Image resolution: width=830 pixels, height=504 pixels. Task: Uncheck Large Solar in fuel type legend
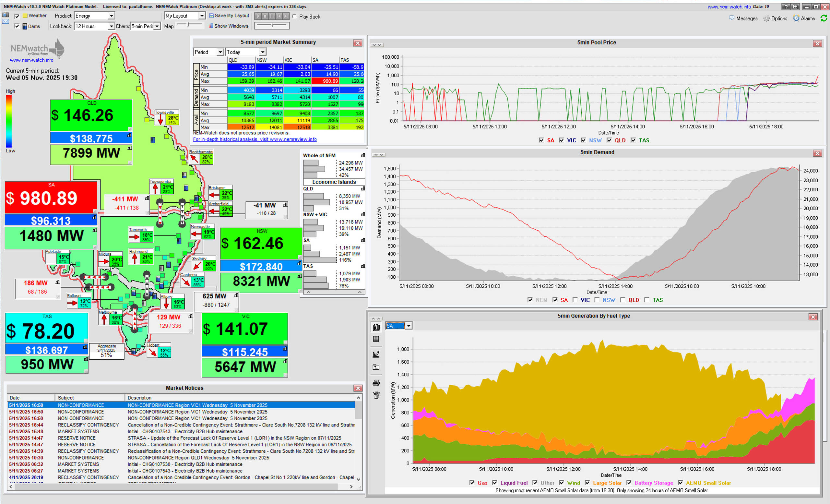tap(587, 483)
